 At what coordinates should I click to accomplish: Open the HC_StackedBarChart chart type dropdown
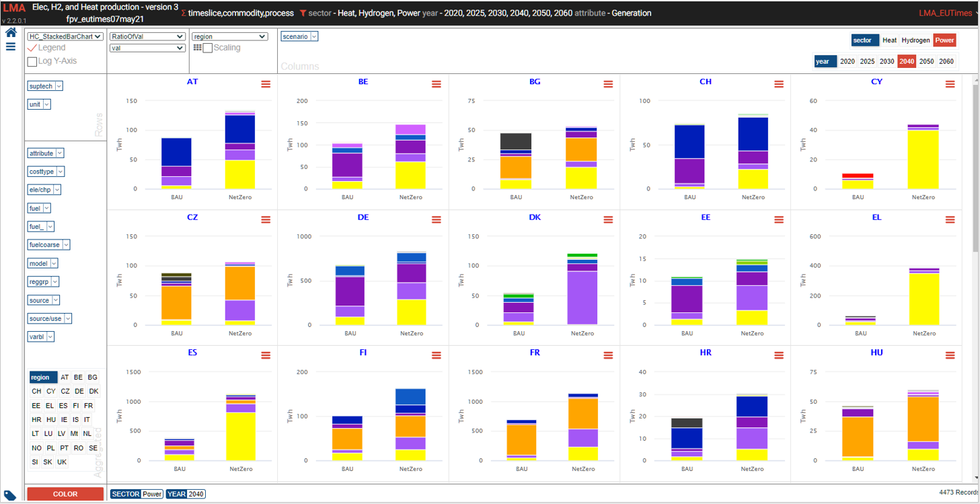click(65, 36)
